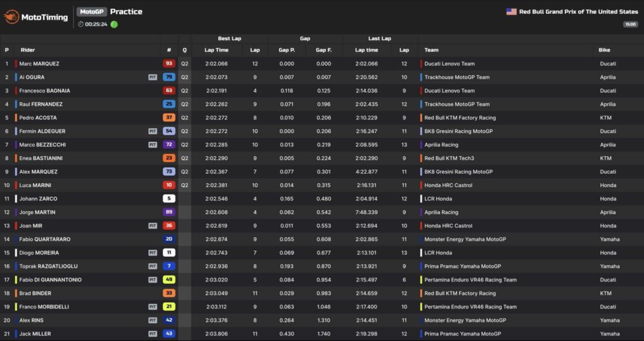Click Pedro Acosta's number 37 badge
644x341 pixels.
169,118
